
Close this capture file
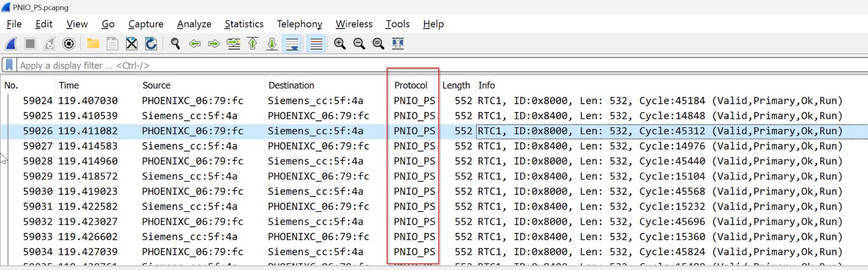coord(132,44)
